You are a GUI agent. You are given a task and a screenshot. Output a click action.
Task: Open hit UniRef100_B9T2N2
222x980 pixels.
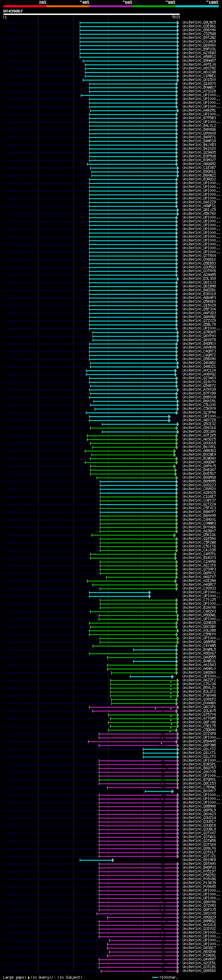[199, 38]
